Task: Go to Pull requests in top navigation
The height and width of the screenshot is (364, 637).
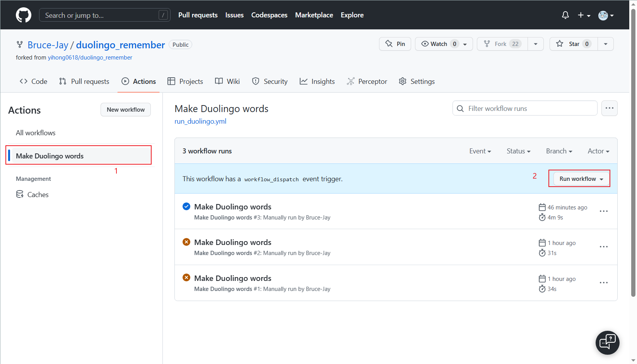Action: point(198,15)
